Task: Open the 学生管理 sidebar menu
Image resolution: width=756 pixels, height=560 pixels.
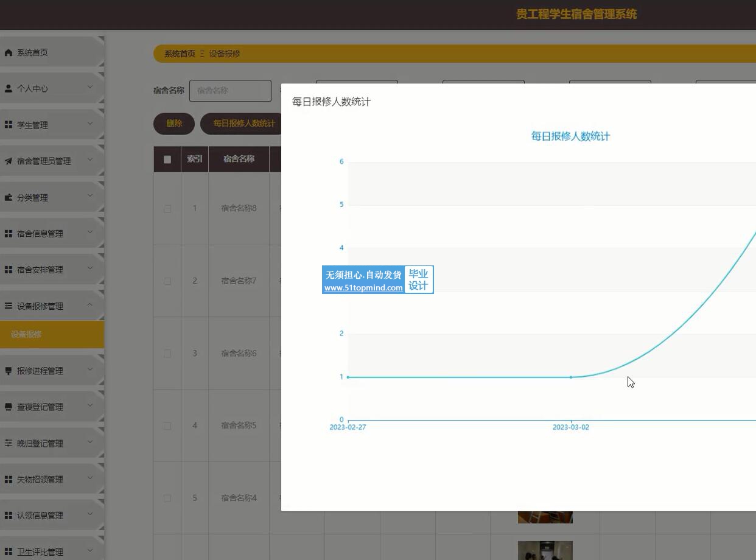Action: 52,125
